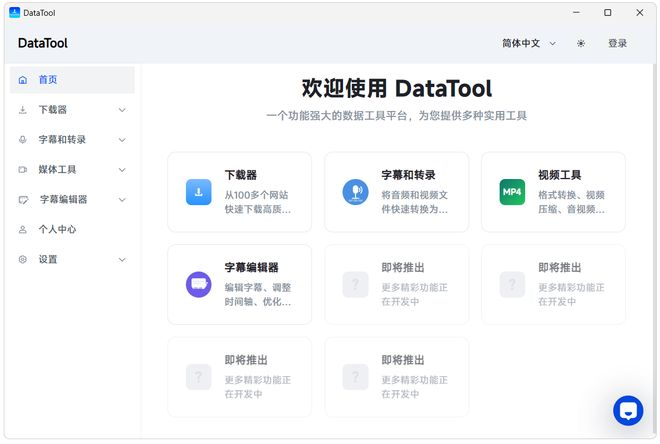Click the download icon beside 下载器 in sidebar

23,110
